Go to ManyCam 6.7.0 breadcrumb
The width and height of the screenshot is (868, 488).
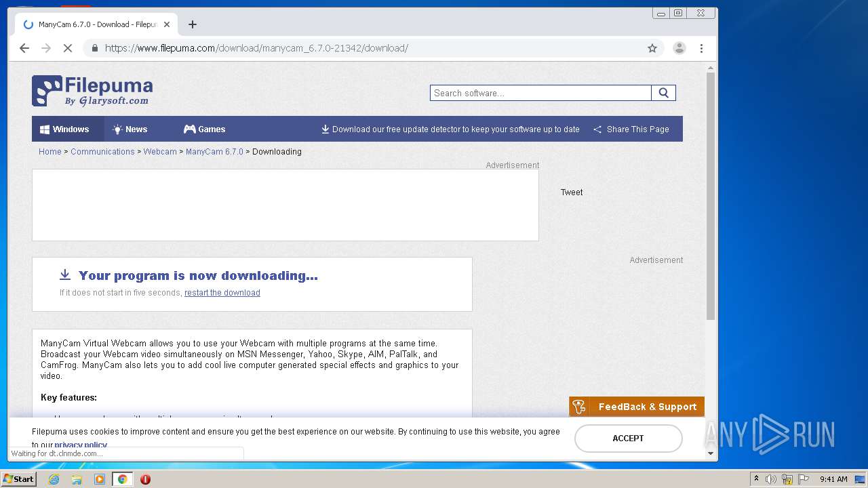[214, 152]
